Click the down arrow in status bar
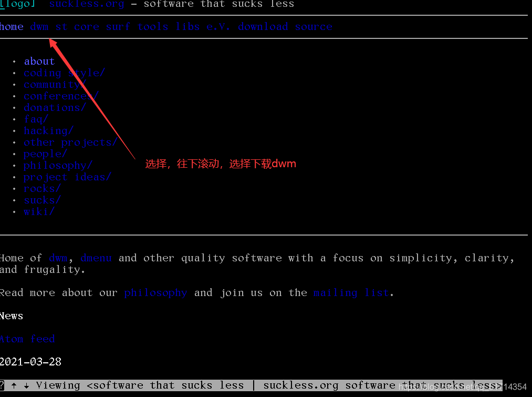The image size is (532, 397). click(x=26, y=385)
